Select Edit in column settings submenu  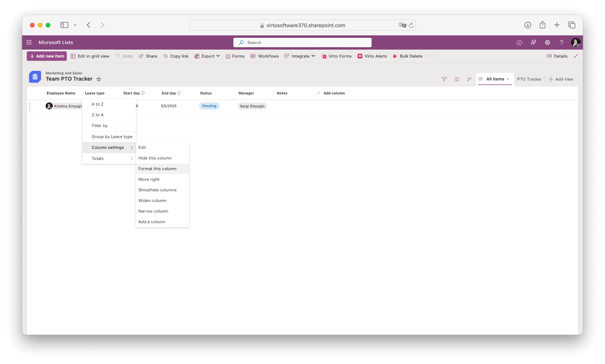click(x=162, y=148)
